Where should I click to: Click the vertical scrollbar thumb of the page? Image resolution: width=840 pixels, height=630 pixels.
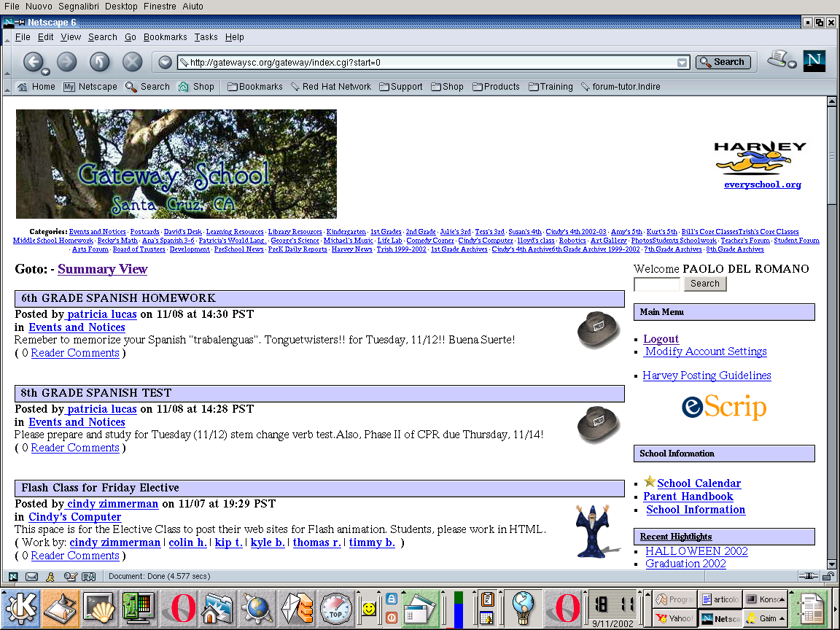point(831,155)
